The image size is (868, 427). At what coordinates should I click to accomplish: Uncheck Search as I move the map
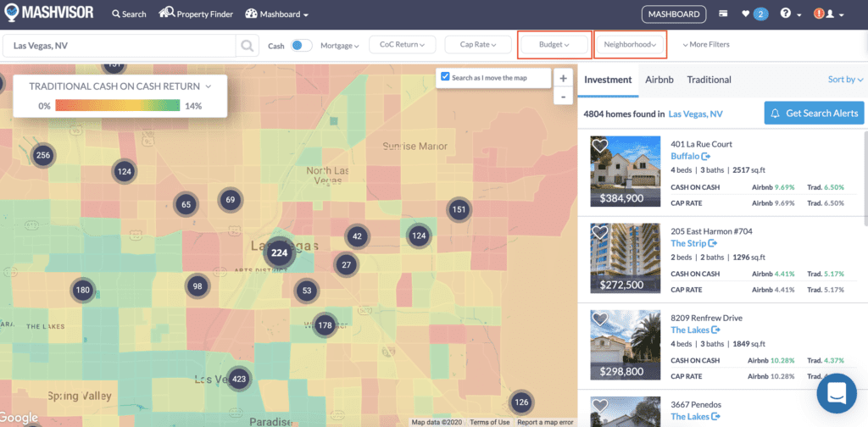(x=445, y=77)
